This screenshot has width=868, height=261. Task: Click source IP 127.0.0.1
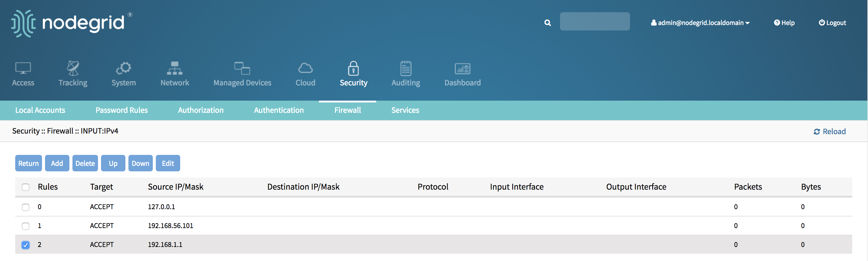pos(161,207)
